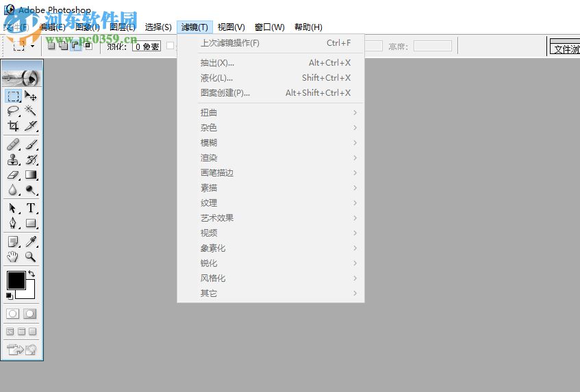Expand the 艺术效果 filter submenu

click(270, 218)
